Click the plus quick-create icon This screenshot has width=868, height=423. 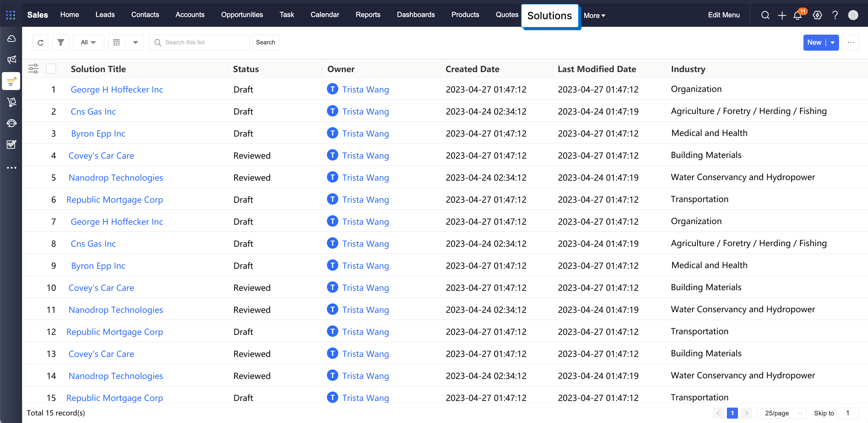pyautogui.click(x=782, y=15)
